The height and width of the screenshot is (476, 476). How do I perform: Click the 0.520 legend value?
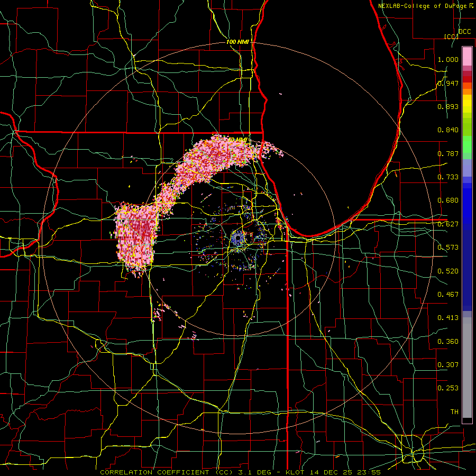[x=448, y=271]
